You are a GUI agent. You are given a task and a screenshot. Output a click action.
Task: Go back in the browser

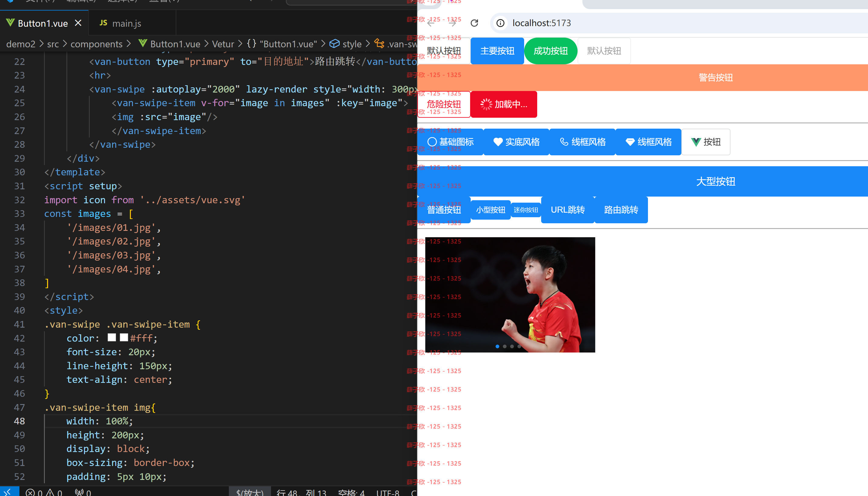pyautogui.click(x=431, y=23)
